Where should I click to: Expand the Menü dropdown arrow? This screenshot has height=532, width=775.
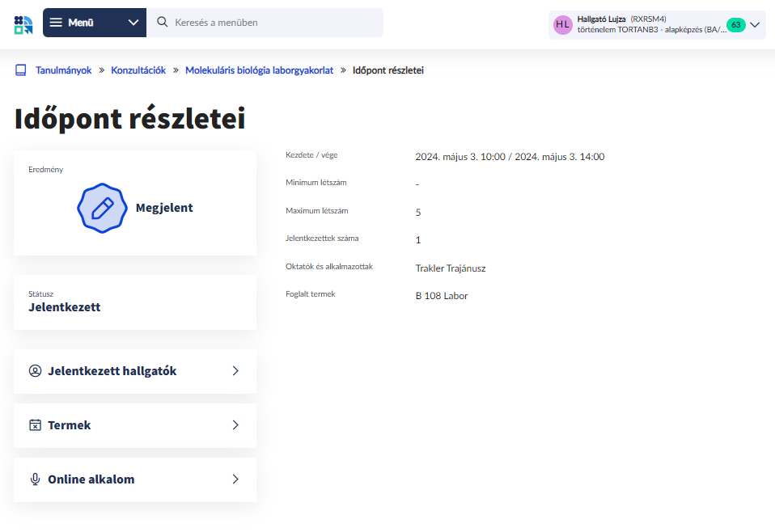(133, 23)
